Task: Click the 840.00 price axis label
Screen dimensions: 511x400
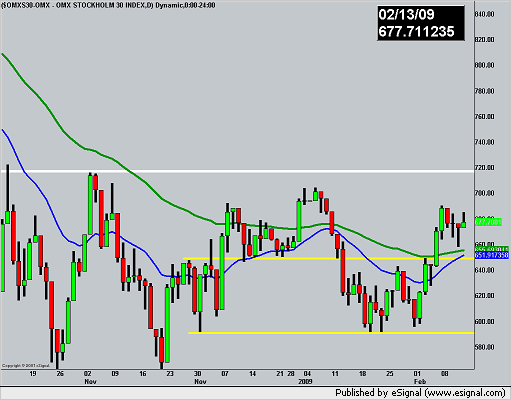Action: [484, 14]
